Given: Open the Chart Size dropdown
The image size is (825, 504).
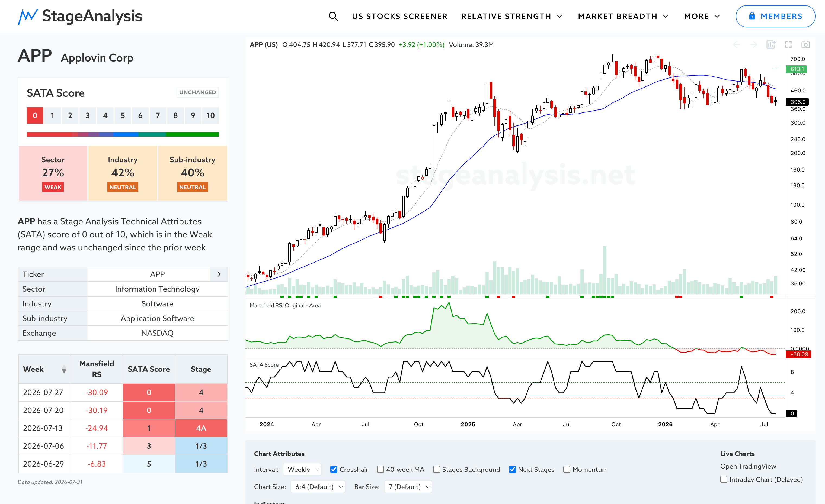Looking at the screenshot, I should coord(318,487).
